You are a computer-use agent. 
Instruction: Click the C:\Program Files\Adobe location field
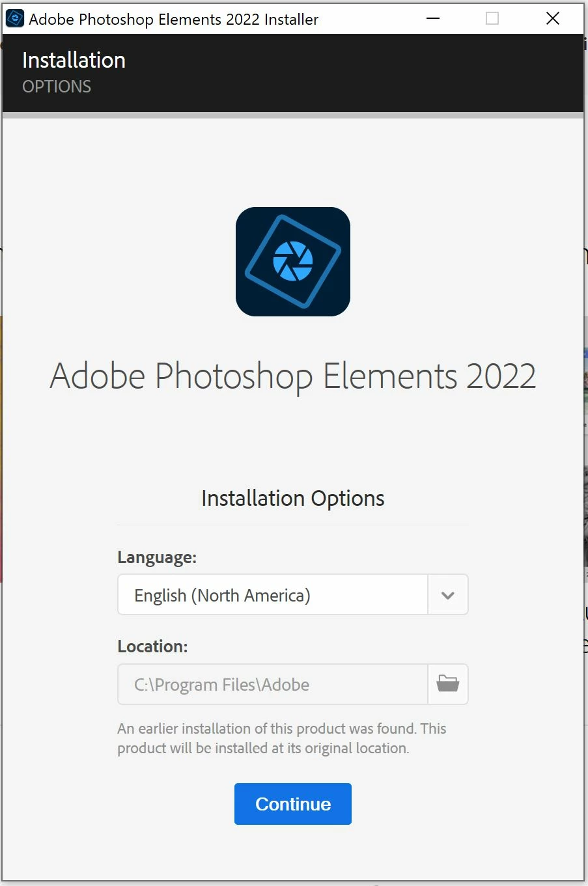[x=273, y=684]
